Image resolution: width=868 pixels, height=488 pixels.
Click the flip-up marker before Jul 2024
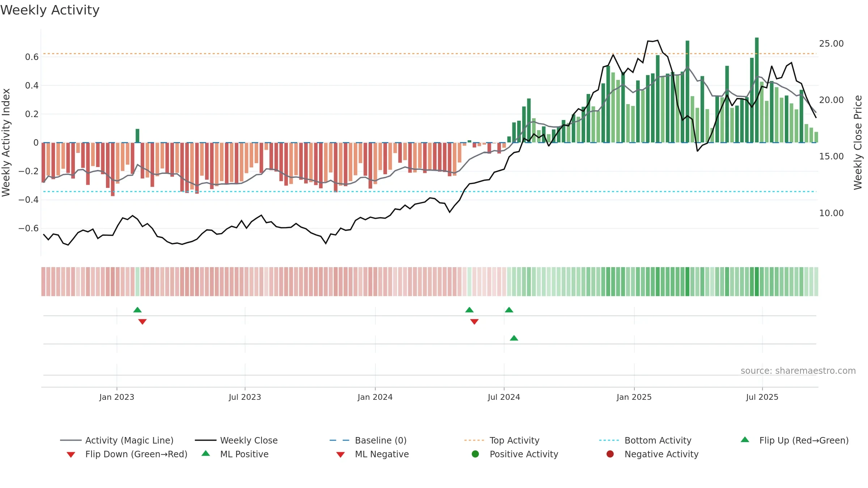[x=469, y=310]
